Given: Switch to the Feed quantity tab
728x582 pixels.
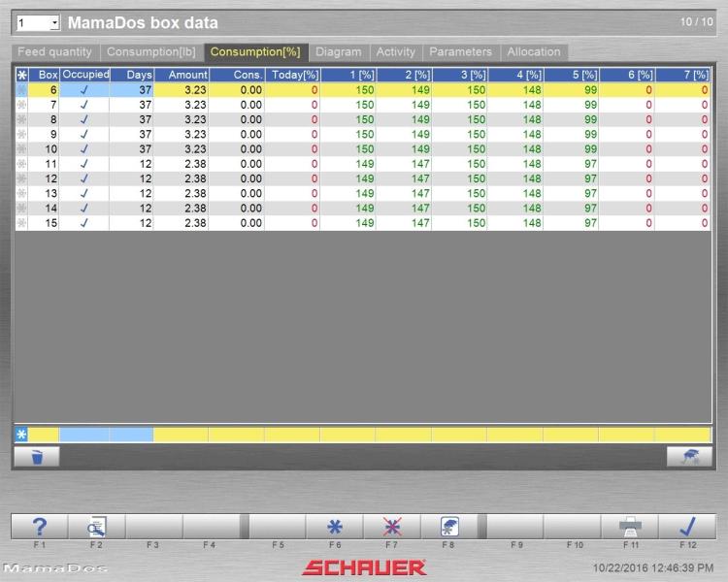Looking at the screenshot, I should (x=55, y=52).
